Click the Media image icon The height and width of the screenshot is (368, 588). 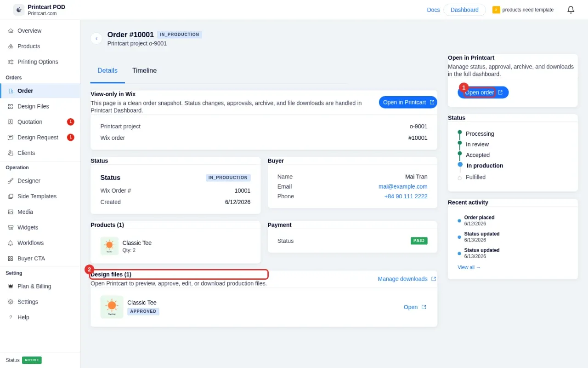(x=11, y=212)
